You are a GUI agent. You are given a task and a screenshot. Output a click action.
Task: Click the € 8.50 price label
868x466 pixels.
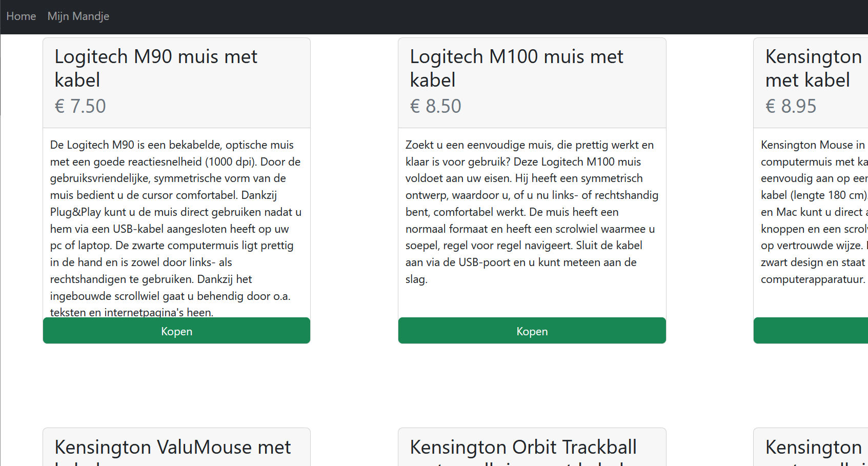coord(435,106)
